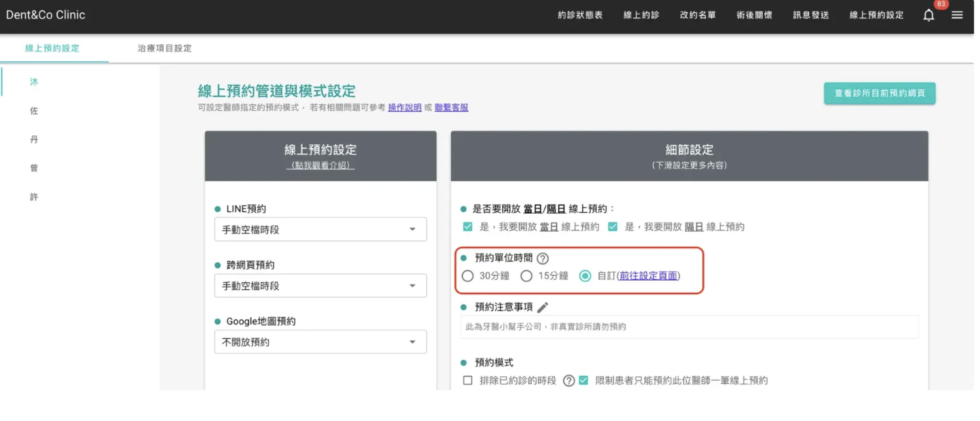The height and width of the screenshot is (421, 980).
Task: Select the 30分鐘 radio button
Action: pos(467,276)
